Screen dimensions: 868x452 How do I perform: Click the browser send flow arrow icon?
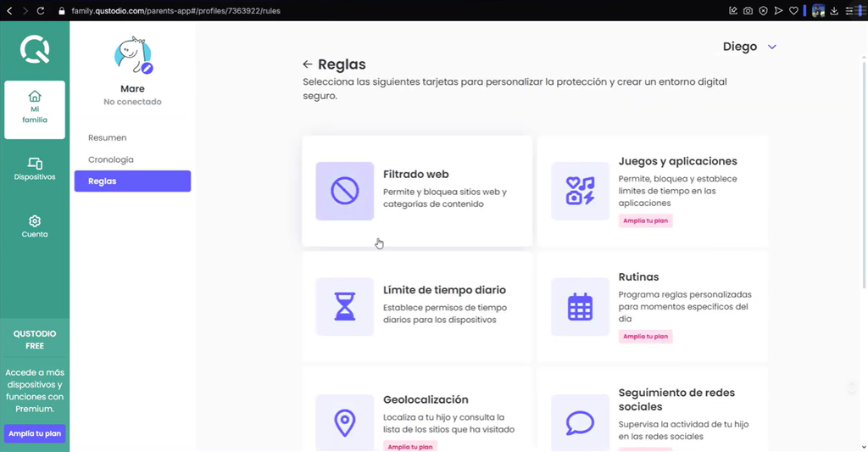(778, 10)
